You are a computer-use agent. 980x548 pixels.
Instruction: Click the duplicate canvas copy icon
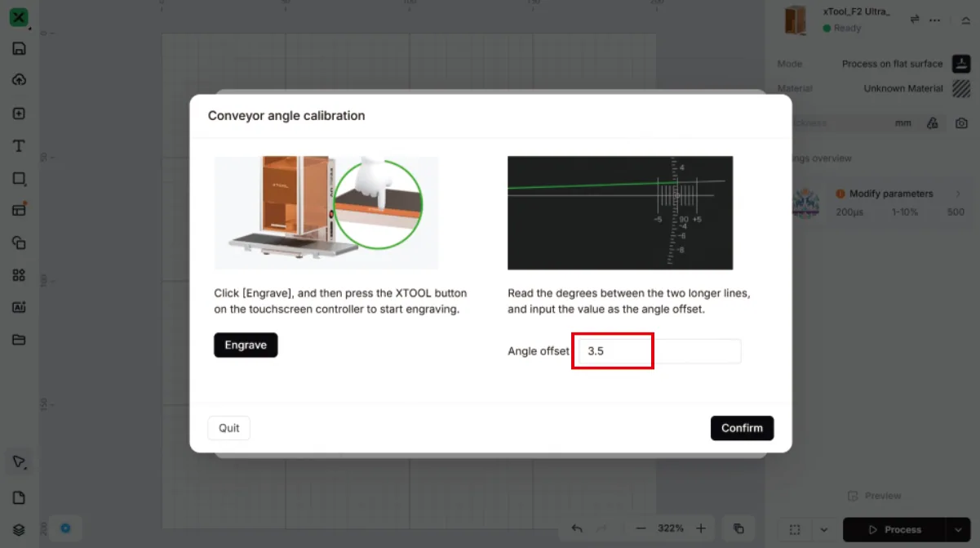click(x=738, y=528)
